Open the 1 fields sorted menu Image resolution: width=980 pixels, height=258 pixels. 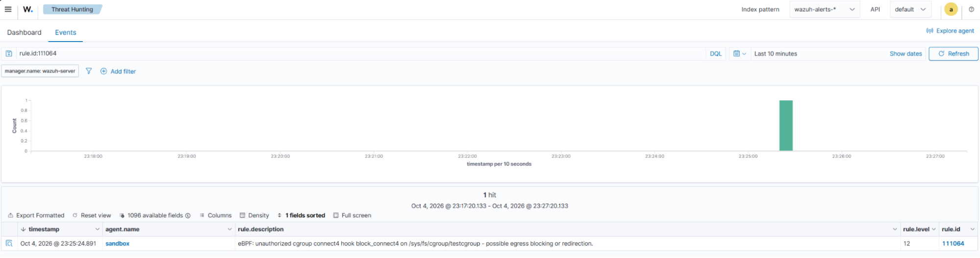click(301, 215)
